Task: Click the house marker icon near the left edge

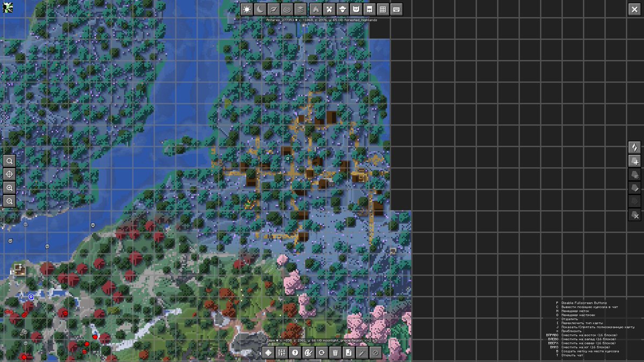Action: (20, 270)
